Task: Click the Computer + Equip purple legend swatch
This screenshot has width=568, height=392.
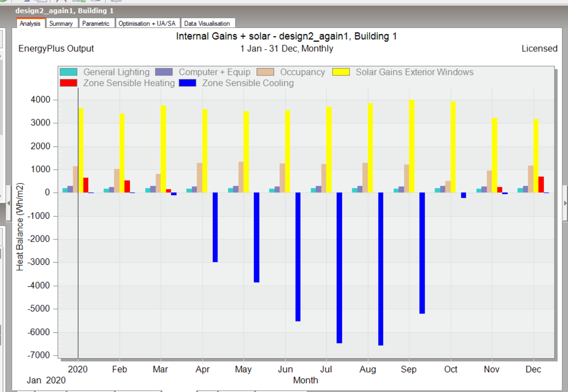Action: click(164, 72)
